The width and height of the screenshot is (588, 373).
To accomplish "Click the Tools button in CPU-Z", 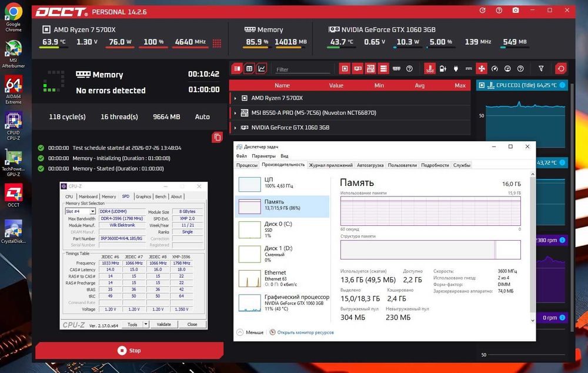I will point(132,324).
